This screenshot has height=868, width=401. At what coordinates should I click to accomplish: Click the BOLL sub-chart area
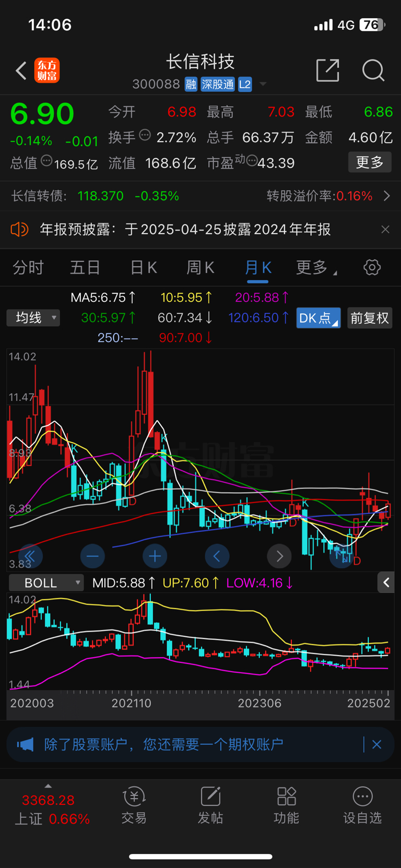coord(200,641)
